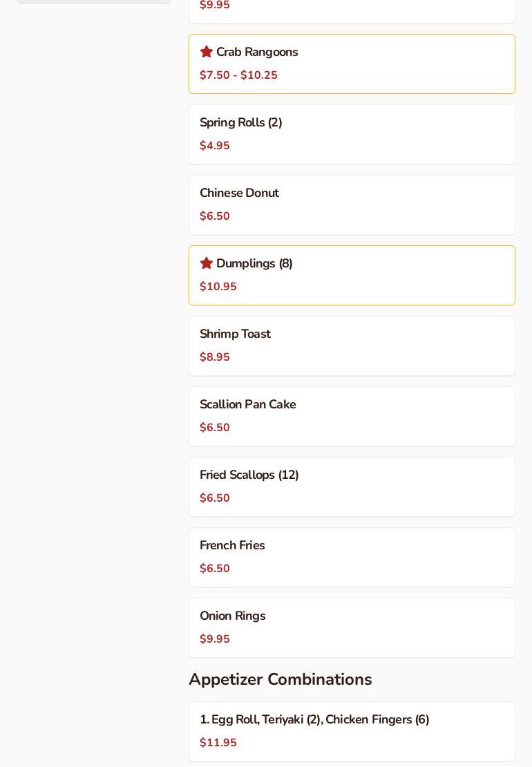This screenshot has height=767, width=532.
Task: Click the Onion Rings $9.95 price
Action: tap(215, 639)
